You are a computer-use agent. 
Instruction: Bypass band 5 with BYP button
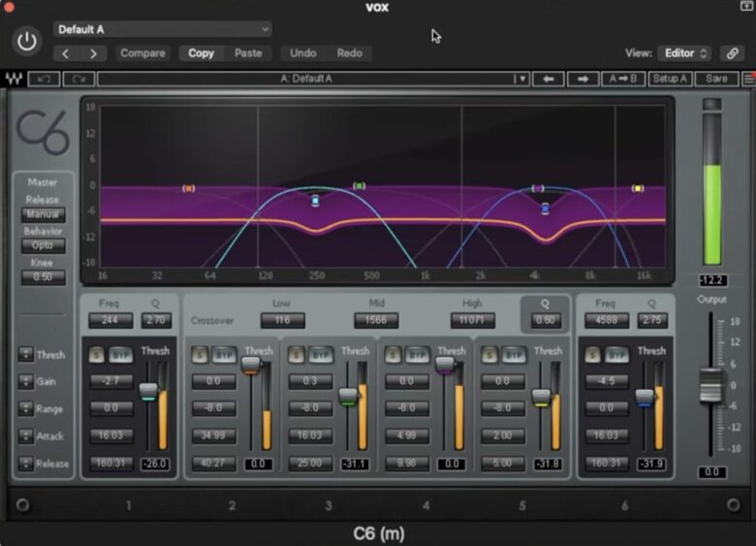pyautogui.click(x=514, y=355)
